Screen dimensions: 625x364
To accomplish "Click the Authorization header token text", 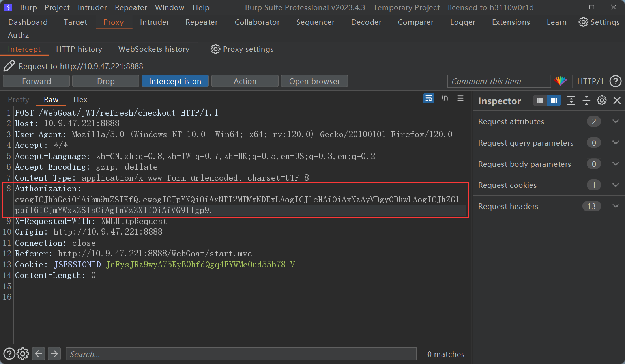I will tap(237, 205).
